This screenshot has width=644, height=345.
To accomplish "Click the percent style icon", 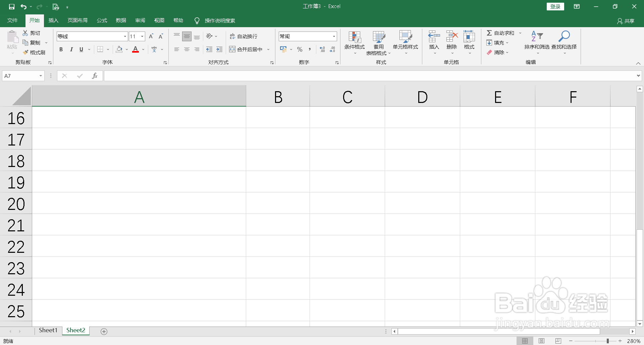I will coord(300,49).
